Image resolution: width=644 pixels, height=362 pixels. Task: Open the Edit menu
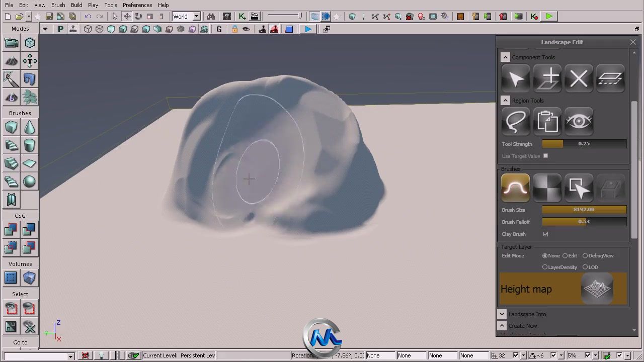pyautogui.click(x=24, y=5)
